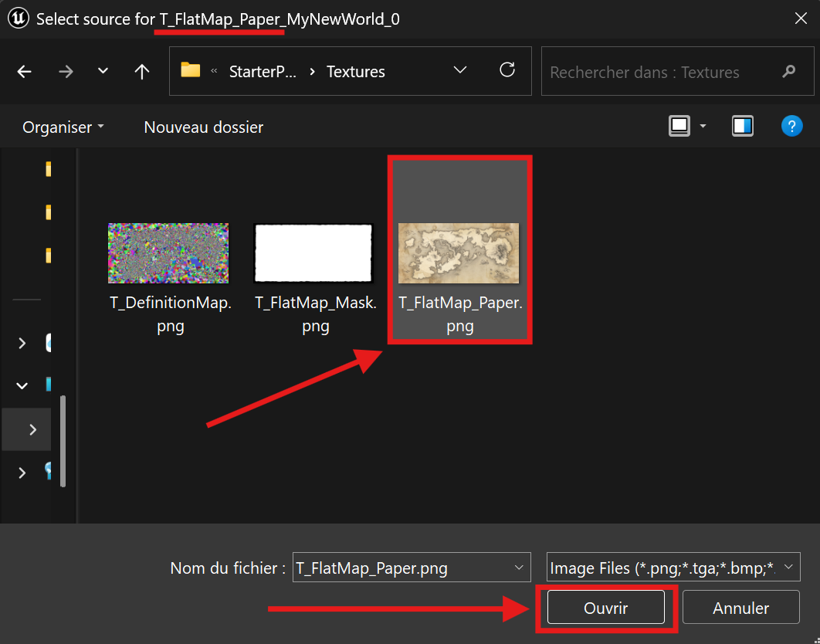Click the T_DefinitionMap.png file name
The height and width of the screenshot is (644, 820).
pyautogui.click(x=171, y=314)
